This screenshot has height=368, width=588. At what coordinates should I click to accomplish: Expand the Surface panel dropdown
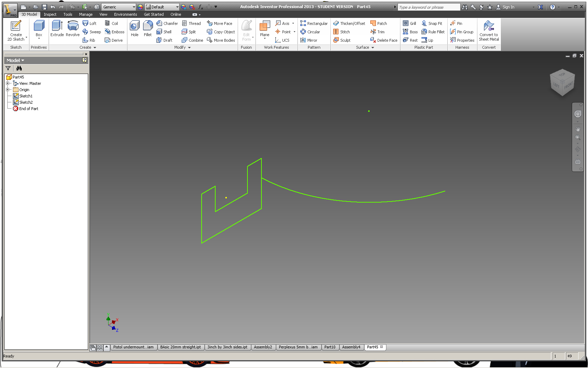(365, 47)
